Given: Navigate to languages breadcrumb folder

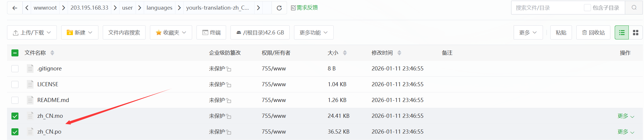Looking at the screenshot, I should point(159,8).
